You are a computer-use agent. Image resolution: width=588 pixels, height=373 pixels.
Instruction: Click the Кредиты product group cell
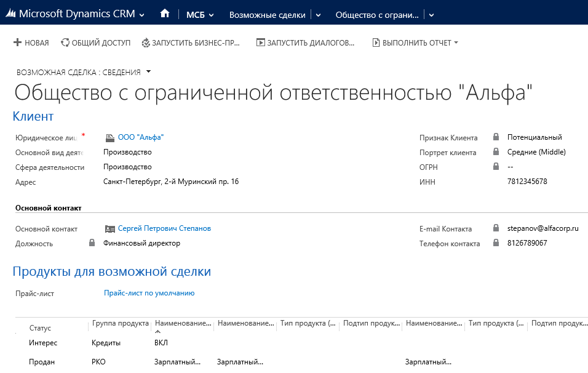(x=106, y=343)
